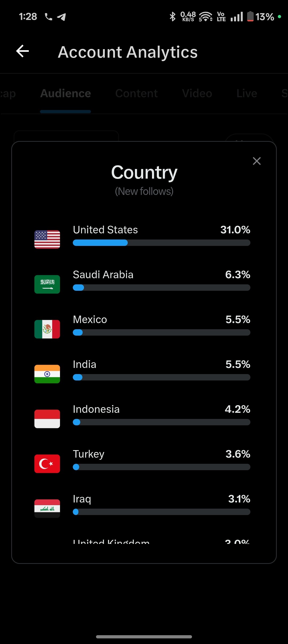
Task: Tap the Iraq flag icon
Action: tap(47, 509)
